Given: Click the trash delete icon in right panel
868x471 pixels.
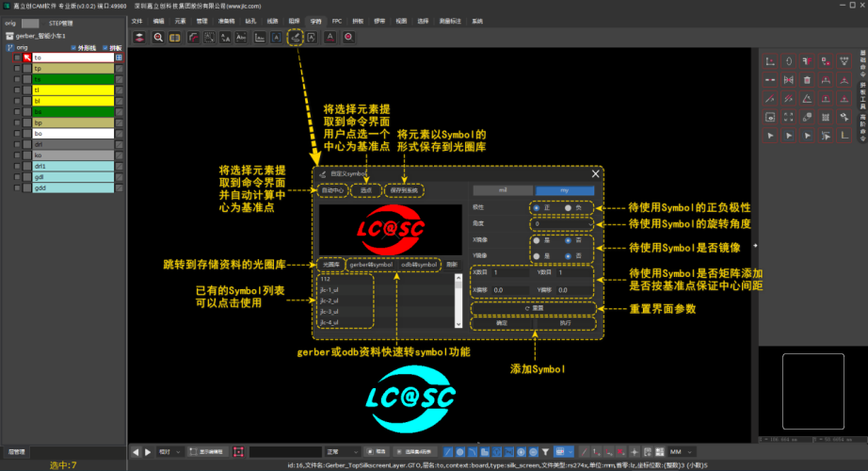Looking at the screenshot, I should (x=807, y=80).
